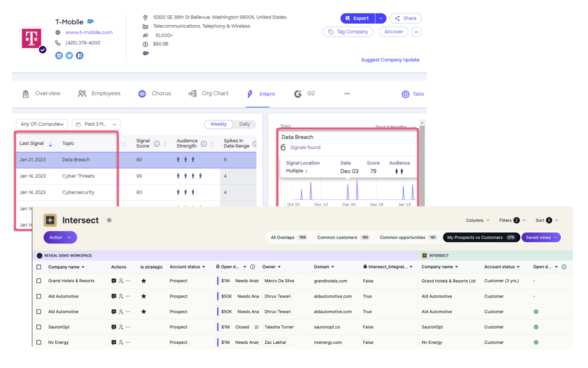
Task: Select My Prospects vs Customers view
Action: tap(481, 238)
